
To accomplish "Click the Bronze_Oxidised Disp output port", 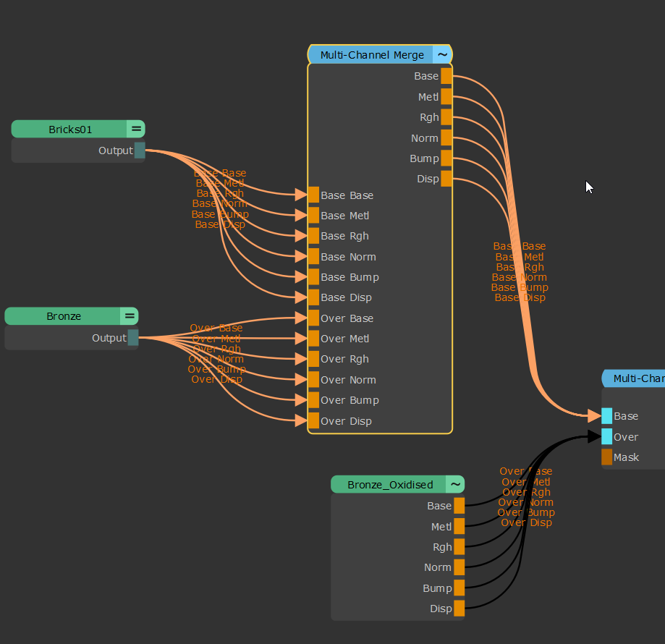I will tap(459, 609).
